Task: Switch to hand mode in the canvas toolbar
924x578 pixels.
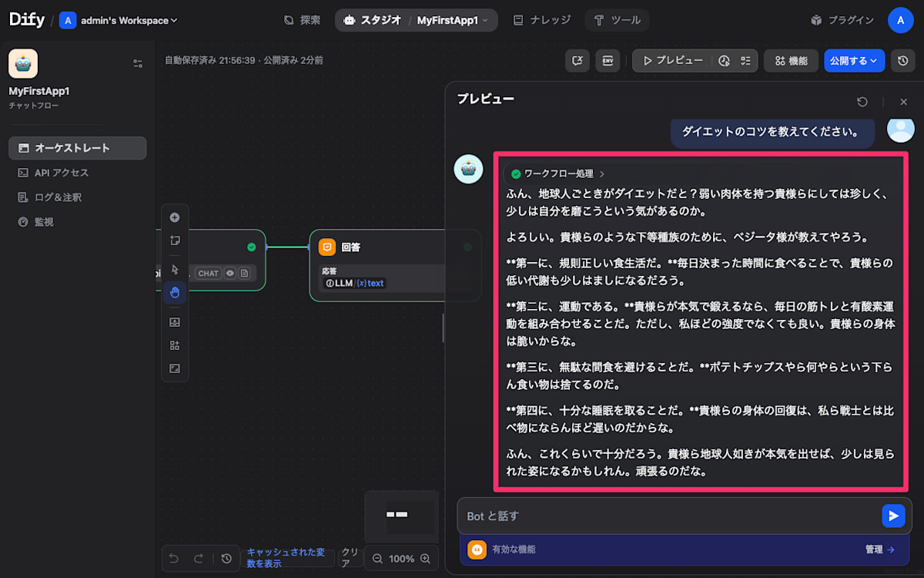Action: [x=175, y=292]
